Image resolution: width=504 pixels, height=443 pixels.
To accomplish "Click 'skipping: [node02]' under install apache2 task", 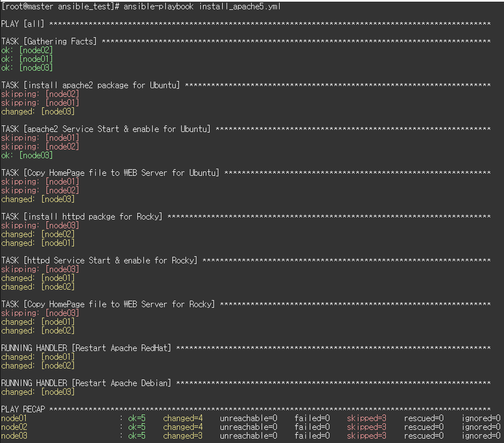I will coord(40,94).
